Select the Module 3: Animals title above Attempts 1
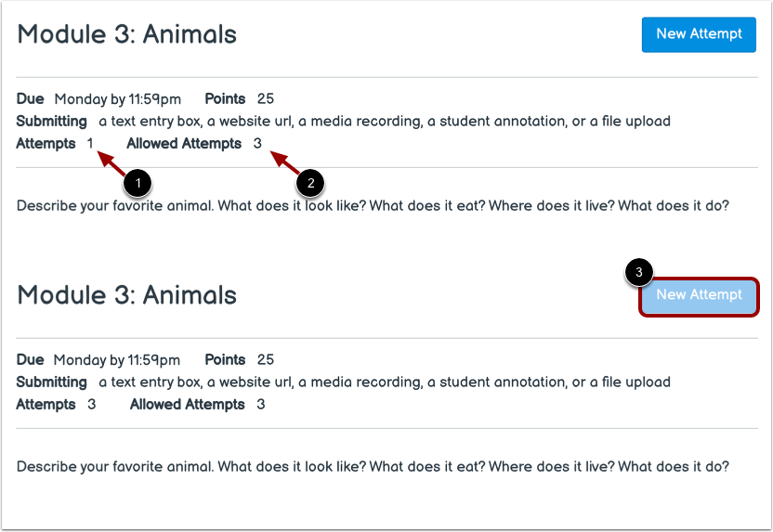The height and width of the screenshot is (532, 773). tap(127, 34)
